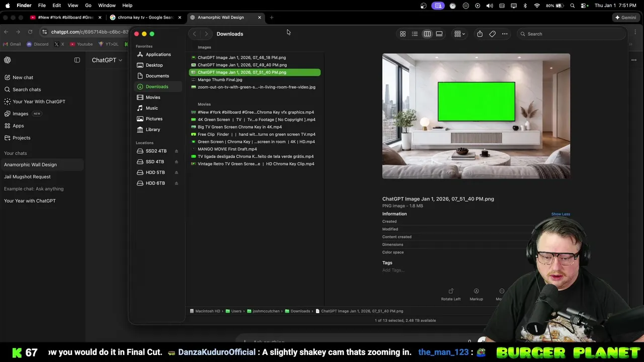The width and height of the screenshot is (644, 362).
Task: Eject the SSD2 4TB drive
Action: point(176,151)
